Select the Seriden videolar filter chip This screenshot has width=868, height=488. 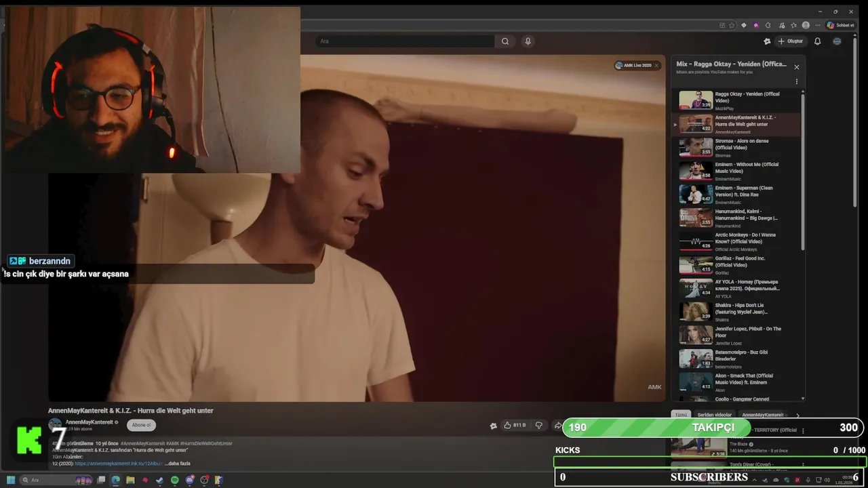[715, 415]
